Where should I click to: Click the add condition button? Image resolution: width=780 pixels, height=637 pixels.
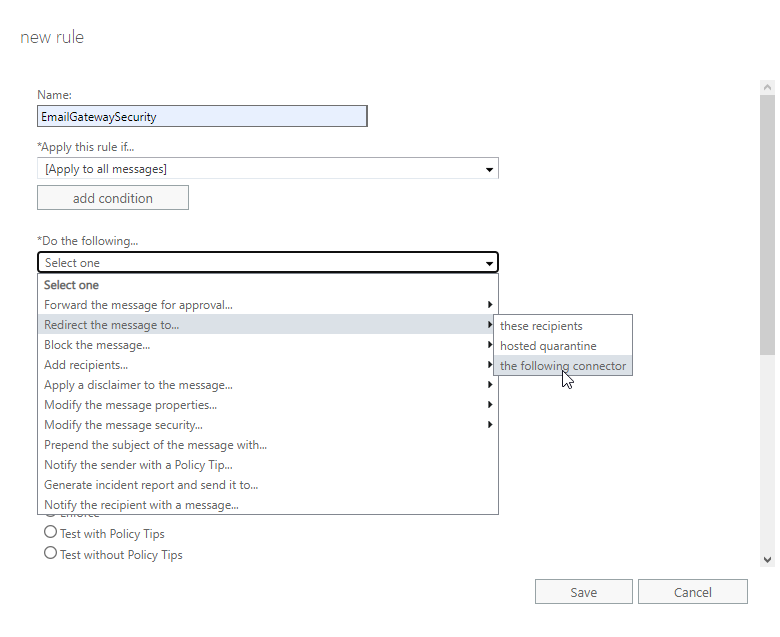click(113, 198)
